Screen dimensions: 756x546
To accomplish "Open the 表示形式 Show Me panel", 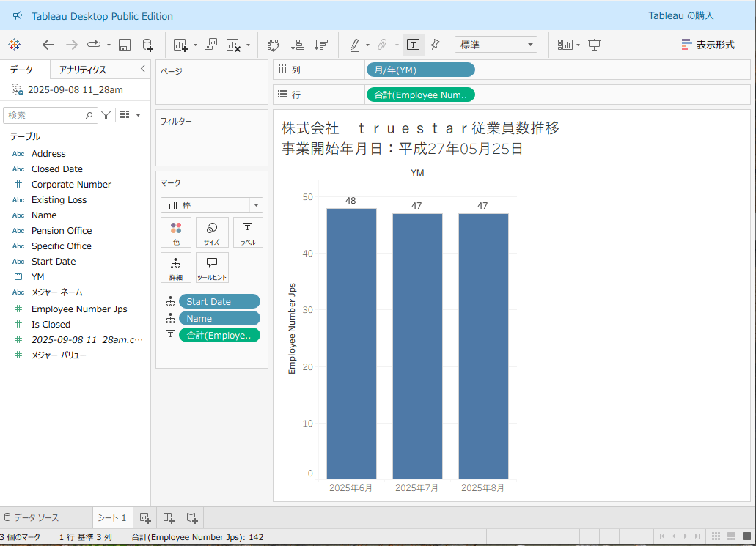I will pos(708,45).
